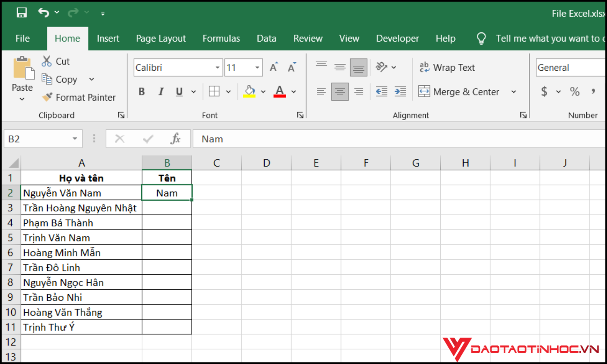Apply bold formatting
This screenshot has width=607, height=364.
(141, 91)
